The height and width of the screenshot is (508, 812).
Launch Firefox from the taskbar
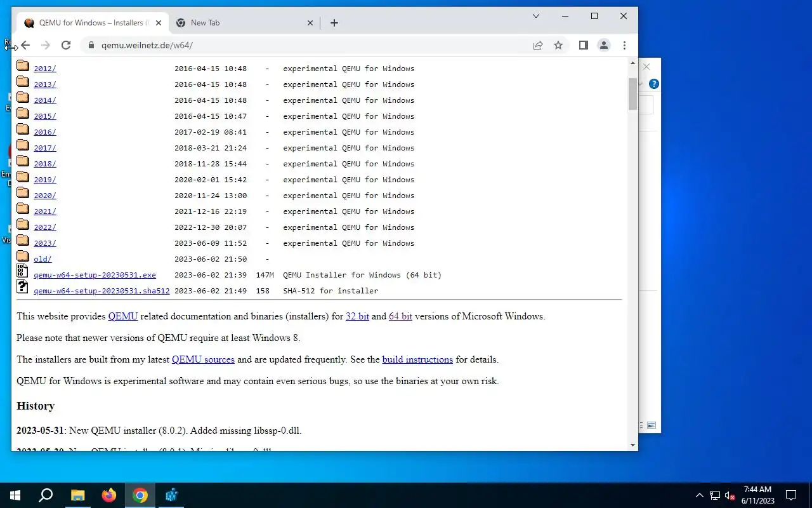tap(109, 495)
